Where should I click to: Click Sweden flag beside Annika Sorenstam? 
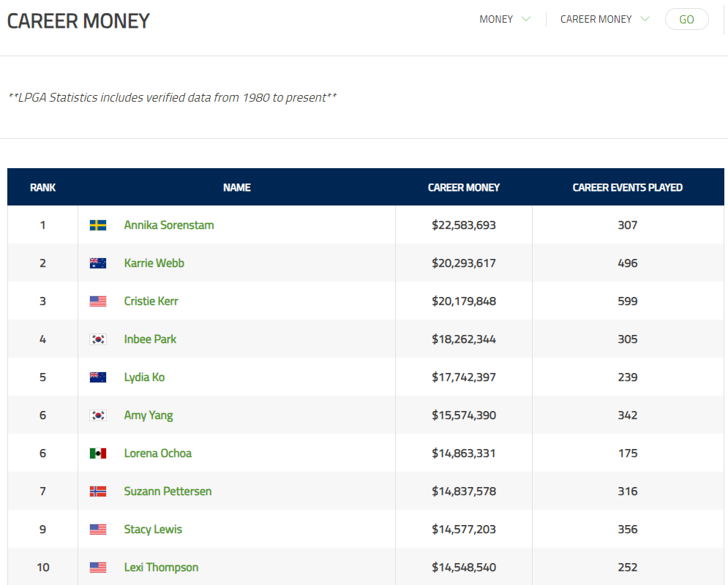98,225
